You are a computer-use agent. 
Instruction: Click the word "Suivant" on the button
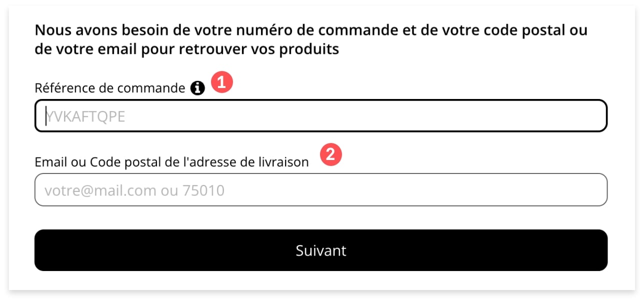[x=321, y=250]
